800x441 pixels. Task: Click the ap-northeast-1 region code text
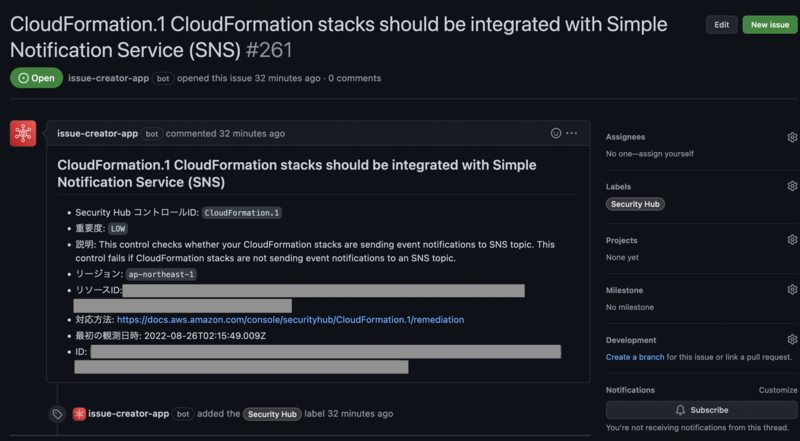pyautogui.click(x=161, y=275)
